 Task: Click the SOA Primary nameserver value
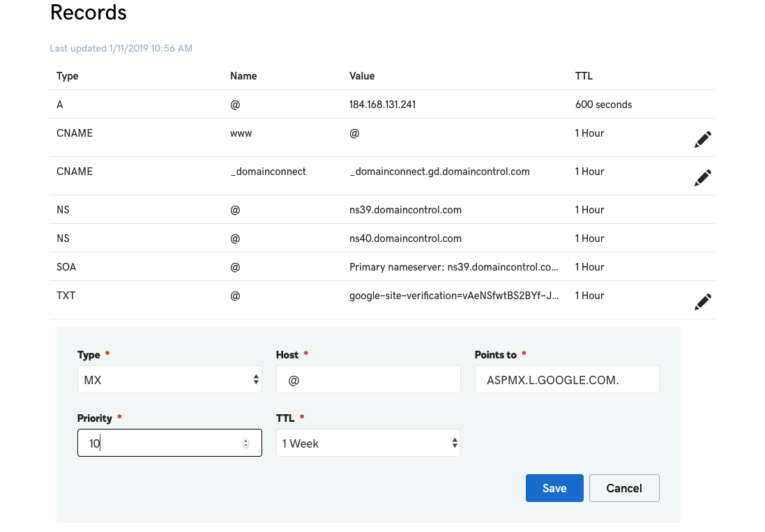[x=454, y=267]
